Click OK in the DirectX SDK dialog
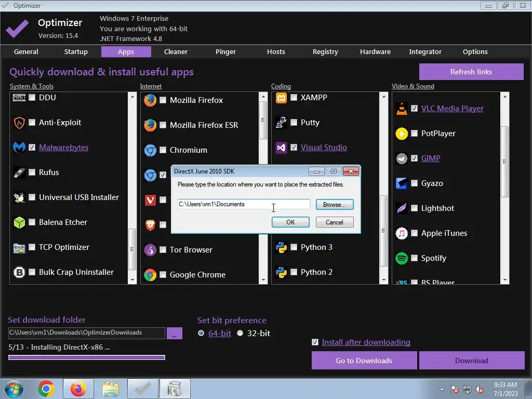This screenshot has height=399, width=532. [x=290, y=222]
